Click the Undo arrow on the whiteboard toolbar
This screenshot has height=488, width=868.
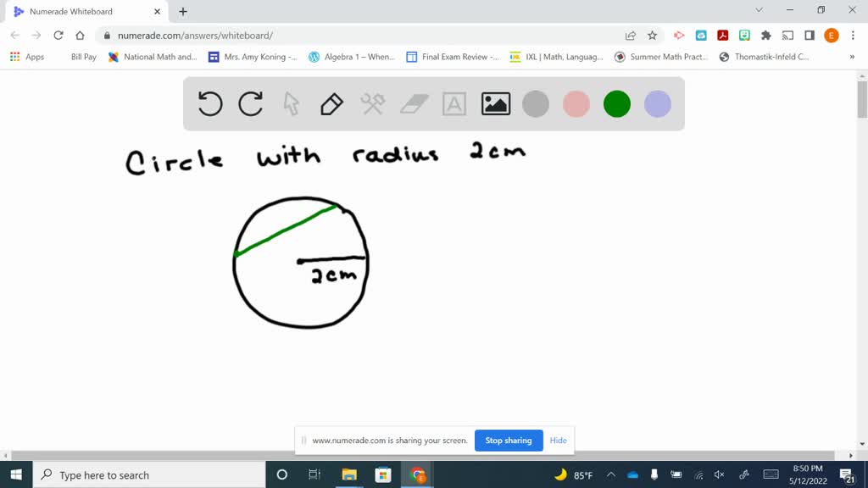[x=209, y=103]
